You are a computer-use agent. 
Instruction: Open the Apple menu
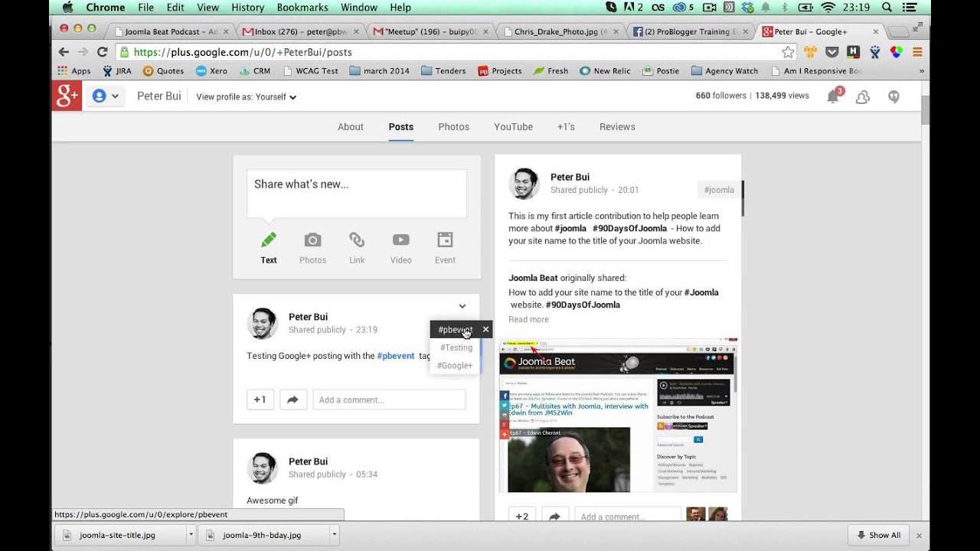[x=67, y=8]
